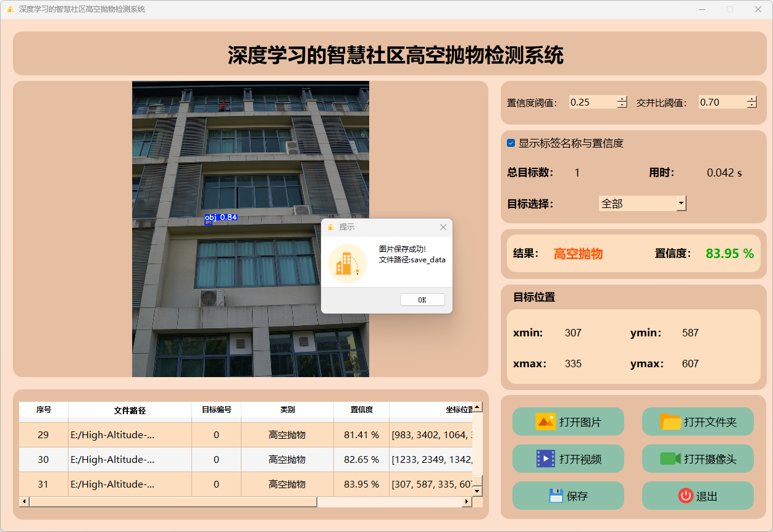This screenshot has height=532, width=773.
Task: Click OK in the 提示 dialog
Action: [x=422, y=300]
